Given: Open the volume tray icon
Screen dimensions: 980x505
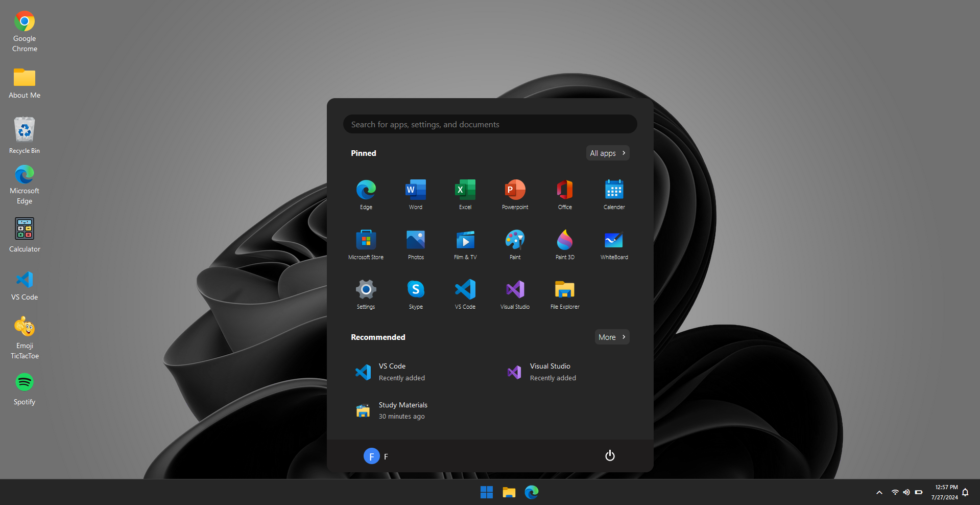Looking at the screenshot, I should 906,492.
